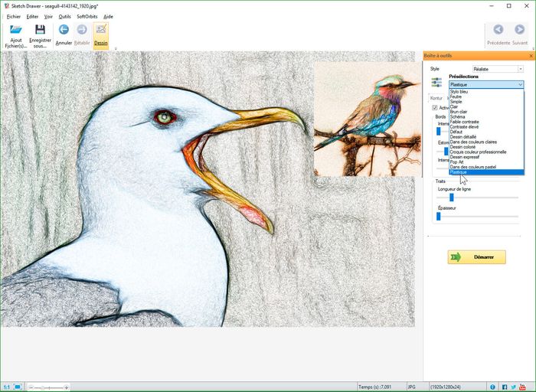
Task: Adjust the Longueur de ligne slider
Action: pos(451,198)
